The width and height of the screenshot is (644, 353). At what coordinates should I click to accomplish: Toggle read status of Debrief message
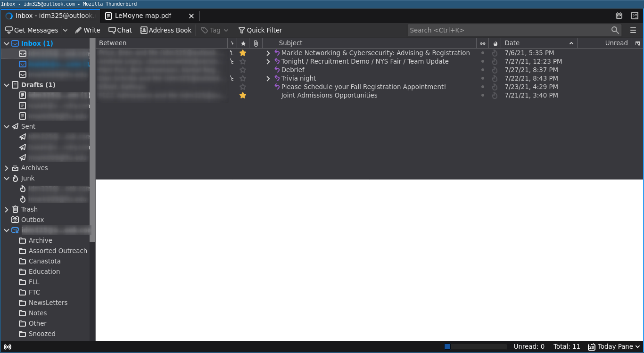(x=483, y=70)
